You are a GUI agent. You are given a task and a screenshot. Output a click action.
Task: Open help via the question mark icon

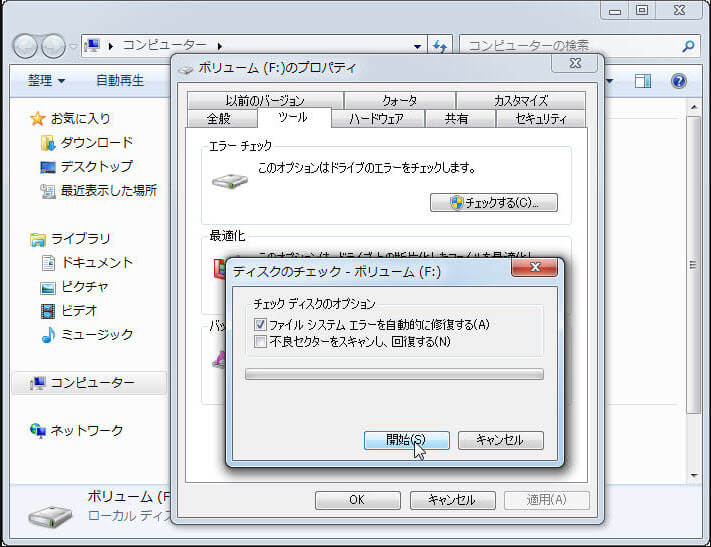click(679, 81)
